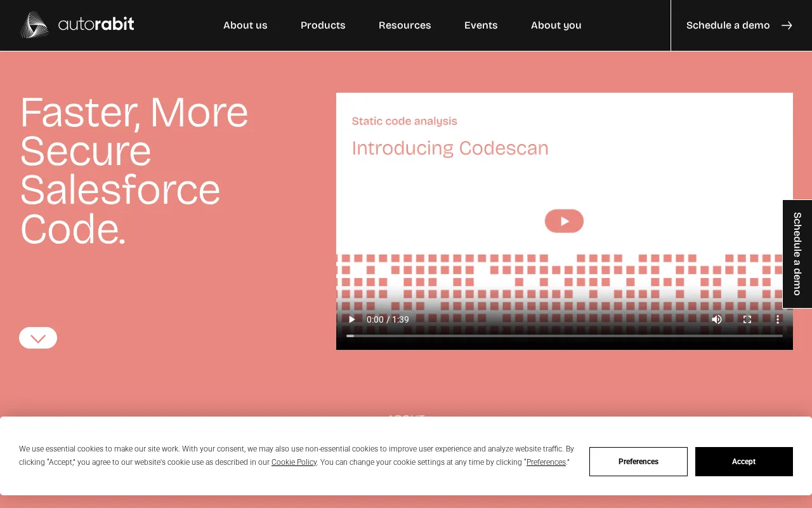
Task: Open the Resources menu
Action: (405, 25)
